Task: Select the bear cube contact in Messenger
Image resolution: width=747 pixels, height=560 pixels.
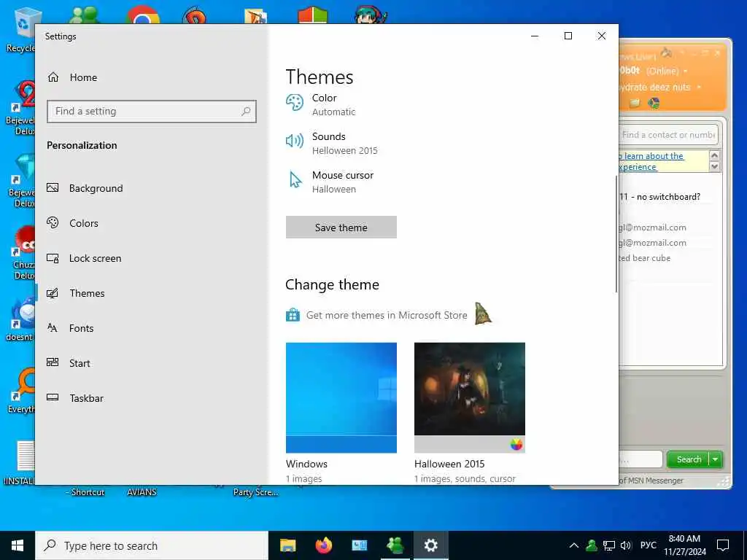Action: point(644,258)
